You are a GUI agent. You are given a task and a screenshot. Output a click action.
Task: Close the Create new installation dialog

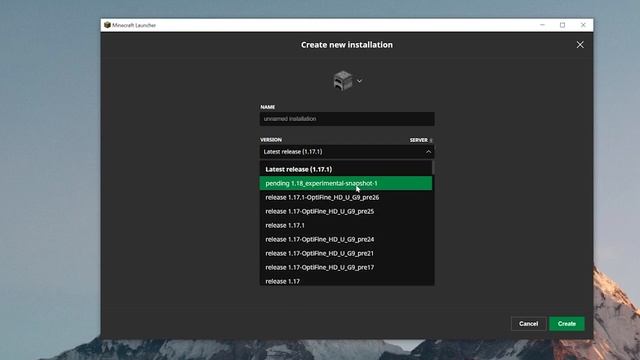pos(580,45)
